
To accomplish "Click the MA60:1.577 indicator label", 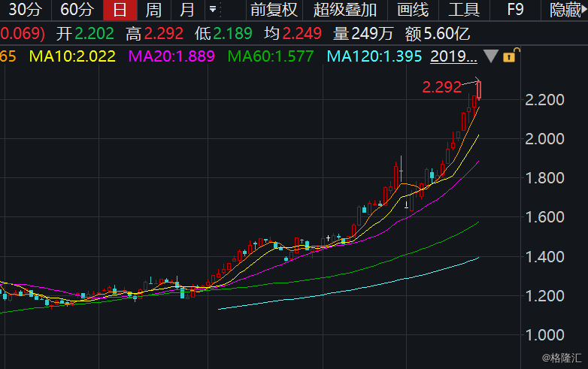I will click(271, 56).
